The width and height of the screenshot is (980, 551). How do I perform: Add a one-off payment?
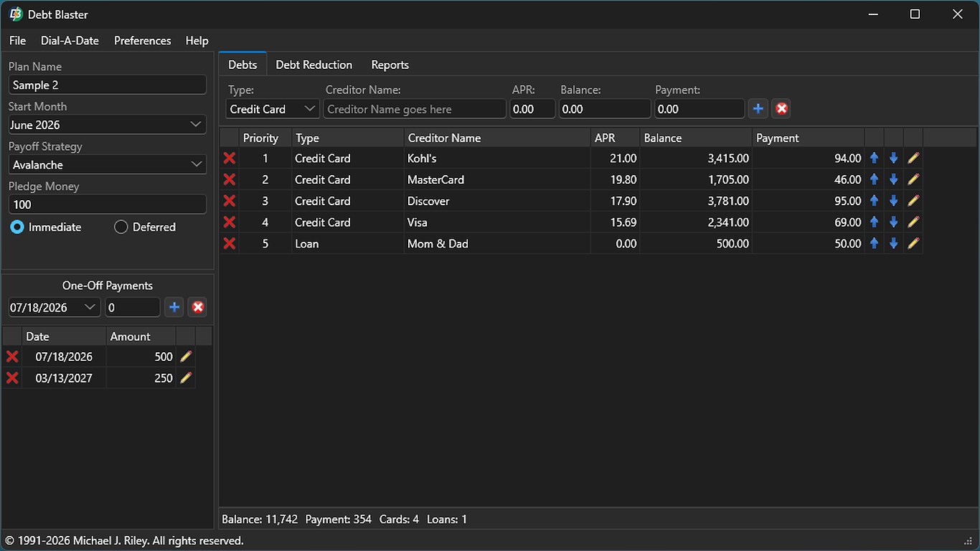[174, 308]
